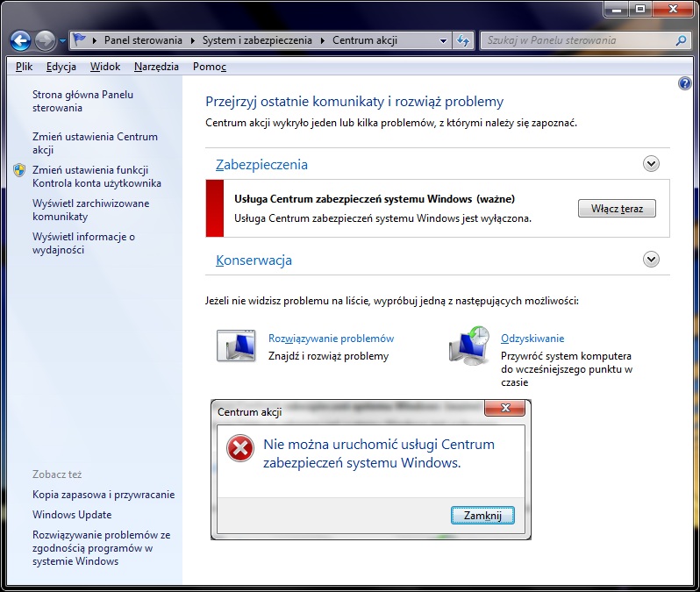Open the Widok menu
The width and height of the screenshot is (700, 592).
tap(105, 67)
